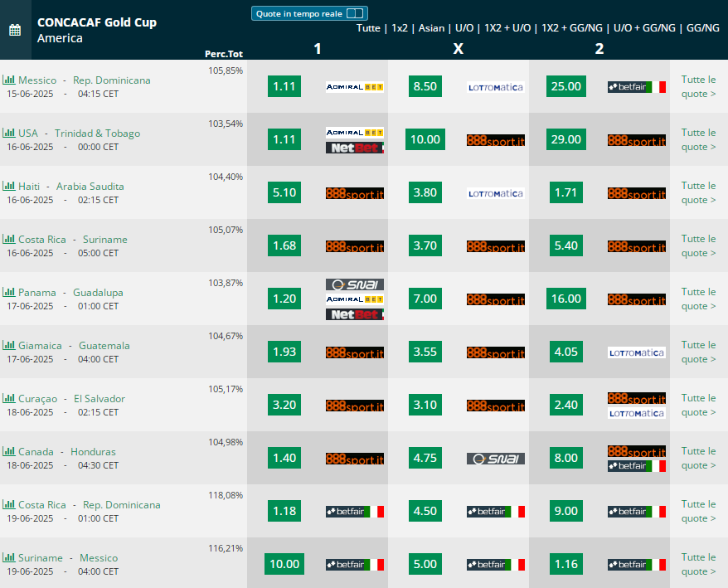This screenshot has width=728, height=588.
Task: Click Lottomatica logo for Messico - Rep. Dominicana draw
Action: coord(495,87)
